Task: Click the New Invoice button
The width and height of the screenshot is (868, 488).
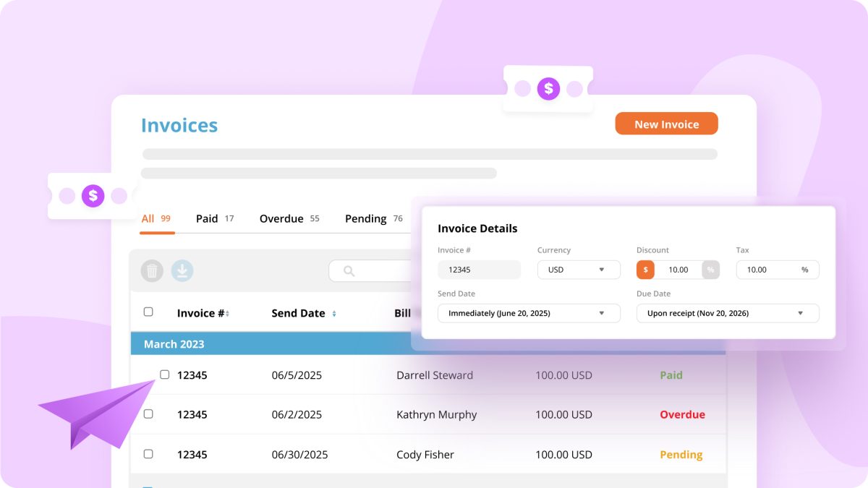Action: [666, 124]
